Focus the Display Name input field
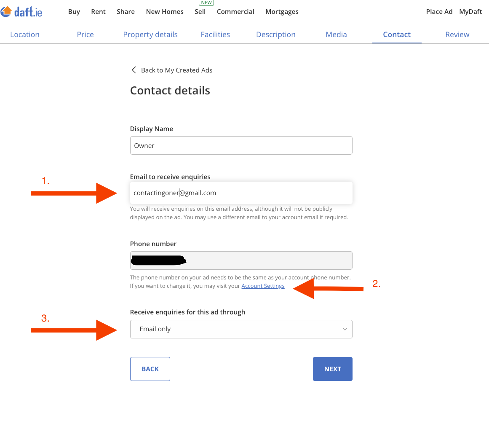Viewport: 489px width, 448px height. [x=241, y=145]
